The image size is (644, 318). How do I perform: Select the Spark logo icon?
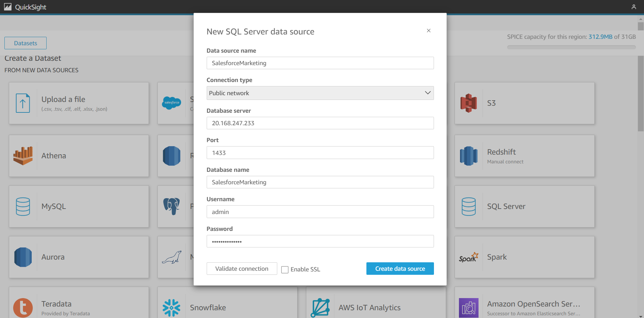469,257
